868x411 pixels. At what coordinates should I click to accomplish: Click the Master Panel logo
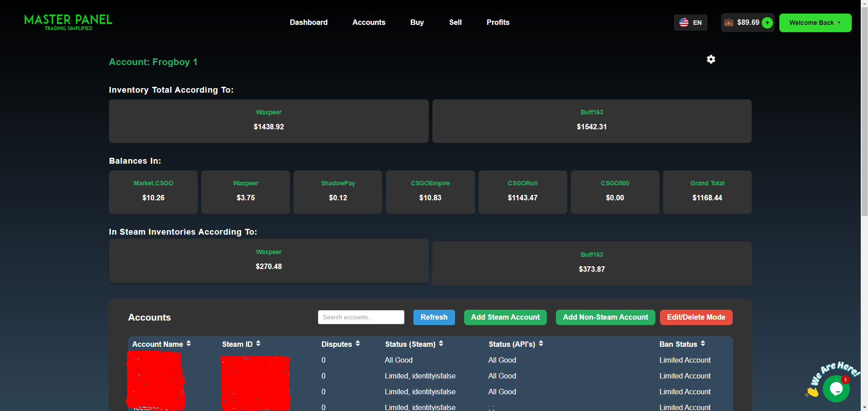(x=68, y=22)
